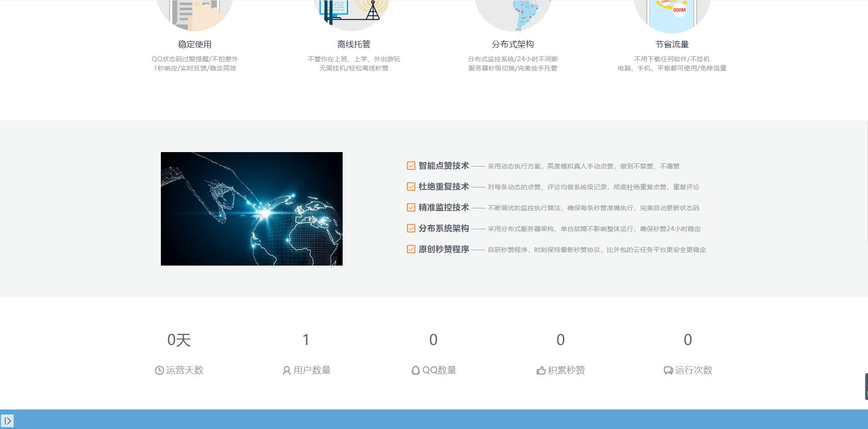Click the clock icon beside 运营天数

[x=159, y=370]
